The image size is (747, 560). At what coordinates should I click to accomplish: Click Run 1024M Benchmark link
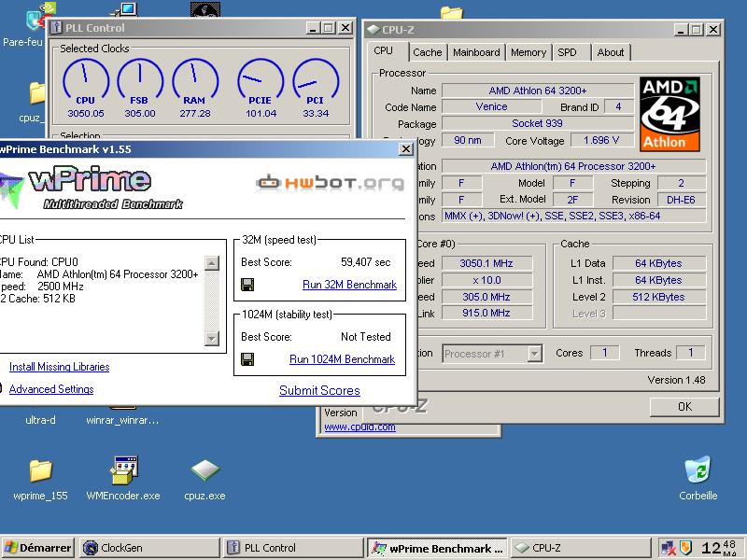tap(342, 359)
